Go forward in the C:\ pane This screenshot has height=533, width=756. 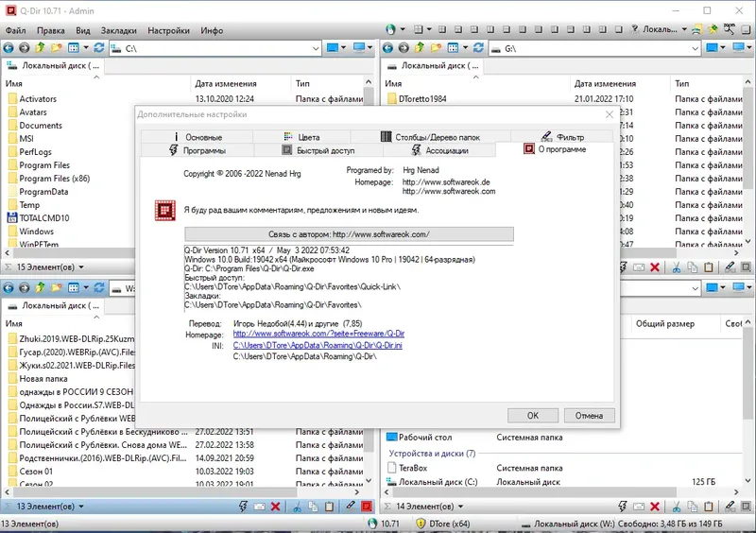pos(25,48)
